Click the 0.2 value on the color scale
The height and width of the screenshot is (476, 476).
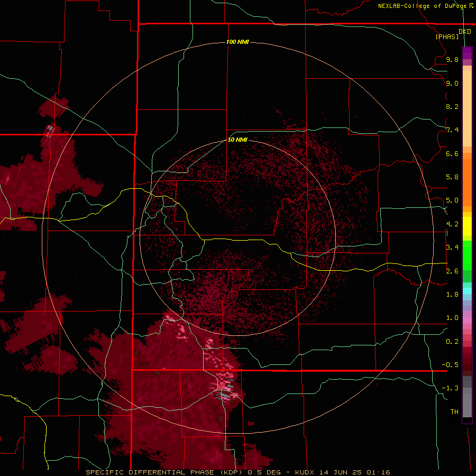[452, 342]
